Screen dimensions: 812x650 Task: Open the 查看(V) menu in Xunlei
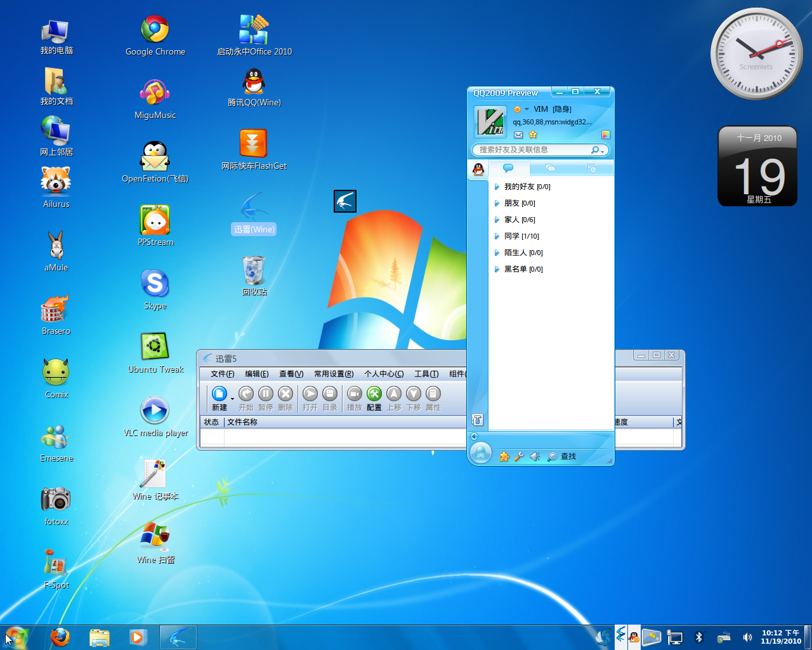pos(291,374)
